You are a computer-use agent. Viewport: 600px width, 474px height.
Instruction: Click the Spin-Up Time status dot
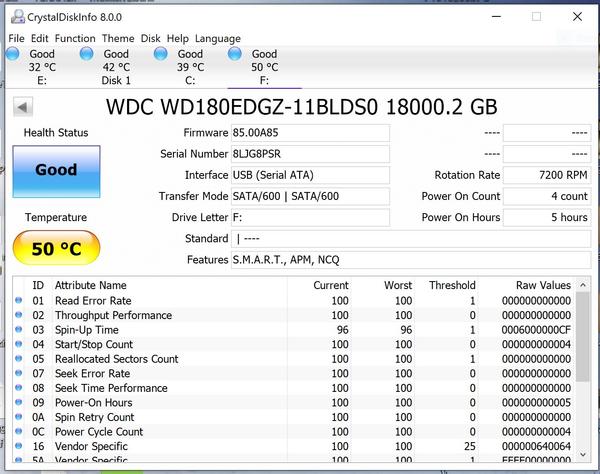coord(18,330)
